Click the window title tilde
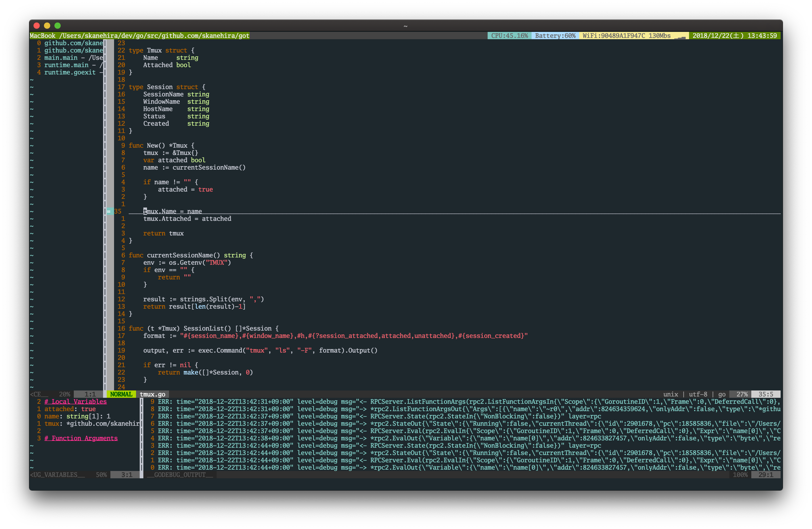Screen dimensions: 812x529 click(x=406, y=26)
